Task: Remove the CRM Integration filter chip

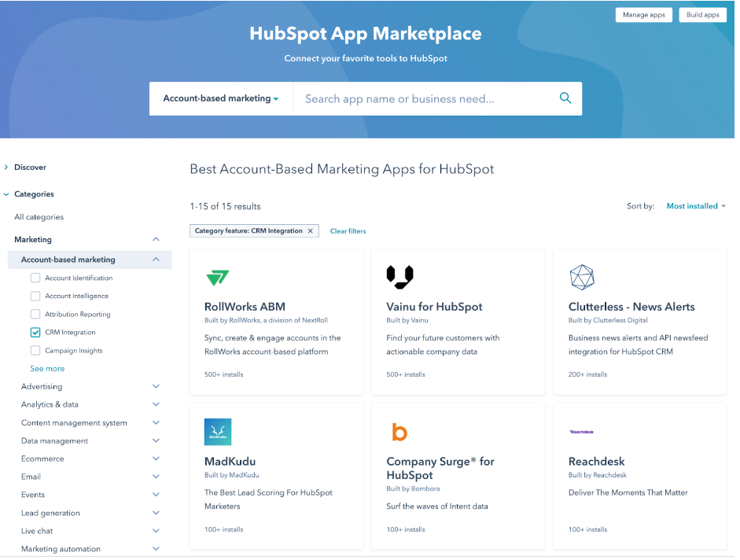Action: click(x=310, y=231)
